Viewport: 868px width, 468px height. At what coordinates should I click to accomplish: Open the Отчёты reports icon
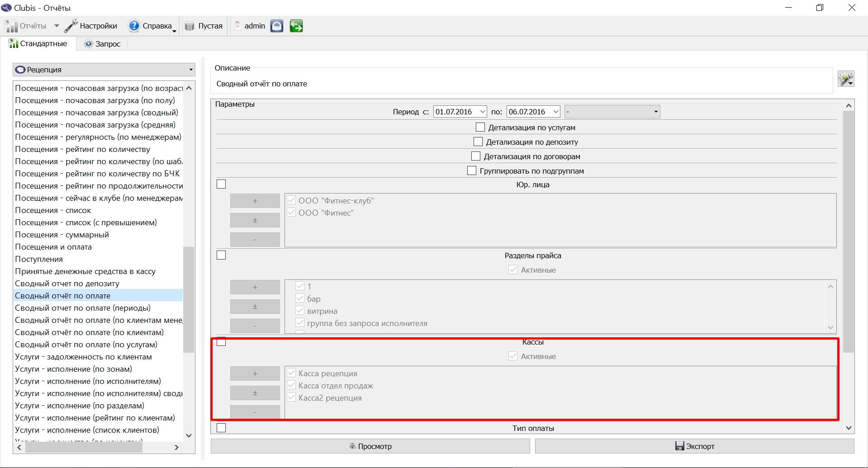[x=11, y=26]
